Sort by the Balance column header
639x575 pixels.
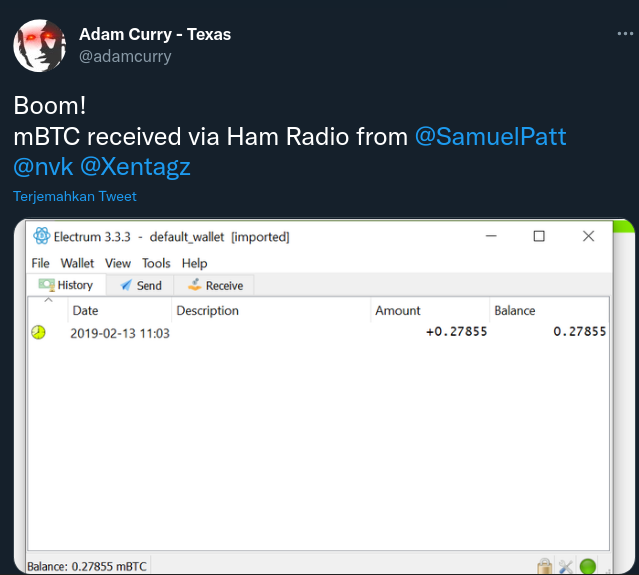pos(549,311)
